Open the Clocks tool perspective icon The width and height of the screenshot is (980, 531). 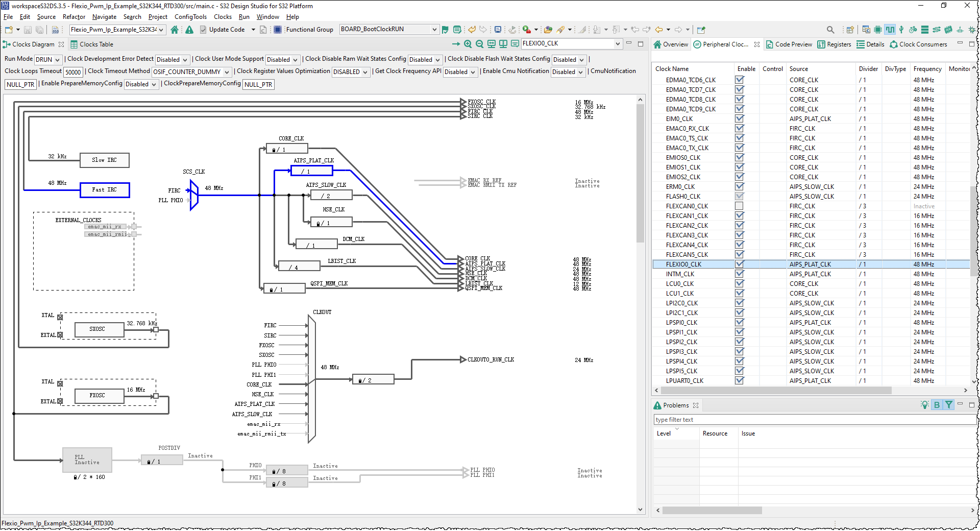point(890,30)
